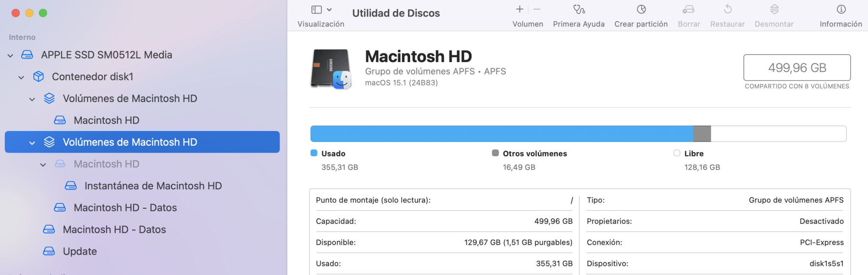Image resolution: width=868 pixels, height=275 pixels.
Task: Run Primera Ayuda stethoscope icon
Action: point(579,9)
